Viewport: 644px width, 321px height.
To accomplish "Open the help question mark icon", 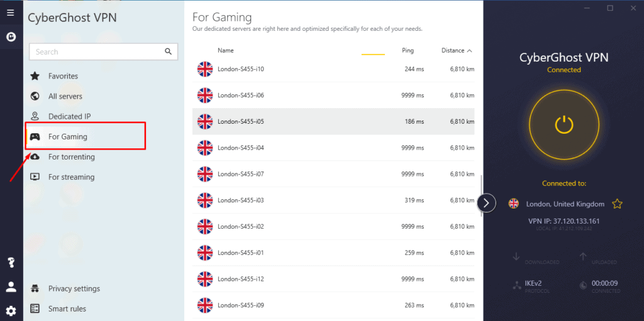I will [11, 263].
